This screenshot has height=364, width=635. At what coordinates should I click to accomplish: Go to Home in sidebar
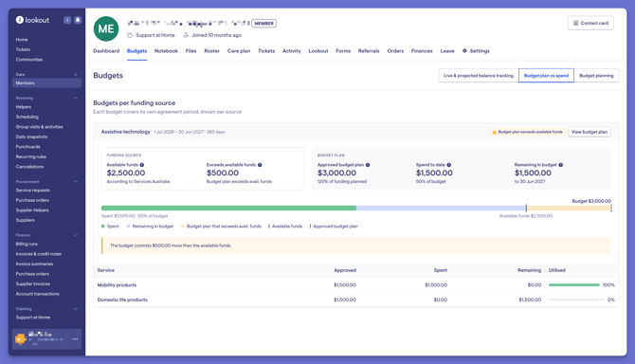[x=22, y=40]
